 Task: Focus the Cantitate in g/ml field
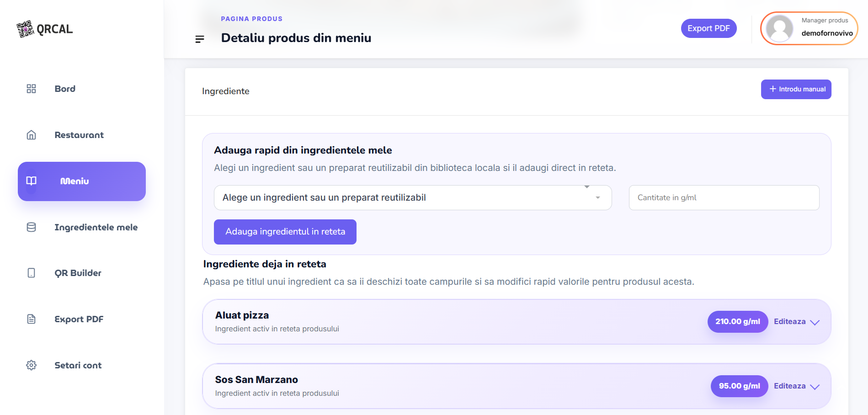[724, 197]
